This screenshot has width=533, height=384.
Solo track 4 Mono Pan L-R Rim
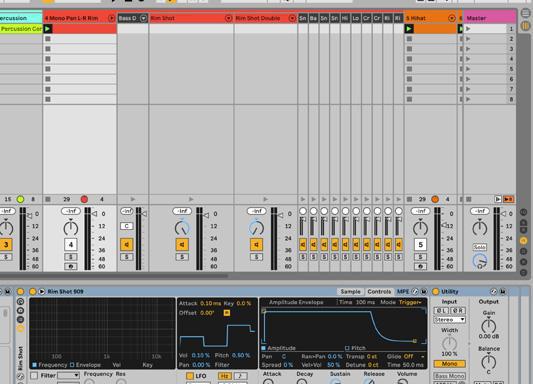[x=71, y=257]
